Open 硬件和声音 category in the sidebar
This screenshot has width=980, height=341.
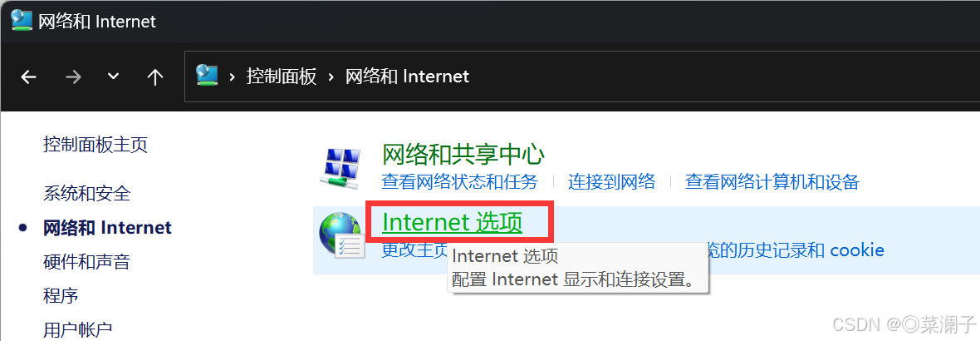pos(86,261)
